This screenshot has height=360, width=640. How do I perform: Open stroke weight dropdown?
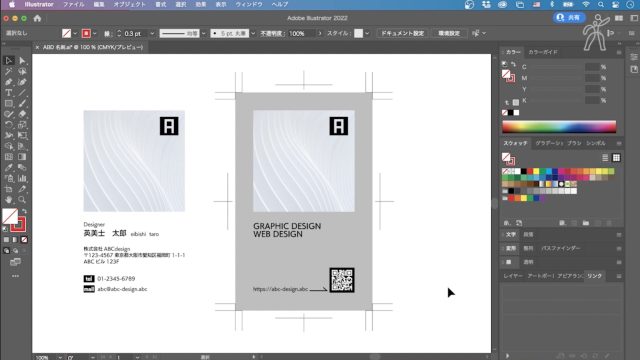point(152,33)
